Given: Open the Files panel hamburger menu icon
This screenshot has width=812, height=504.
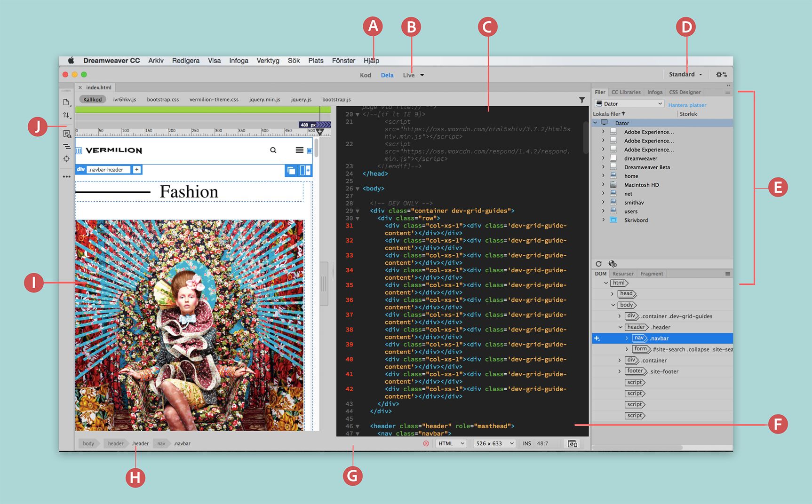Looking at the screenshot, I should [727, 92].
